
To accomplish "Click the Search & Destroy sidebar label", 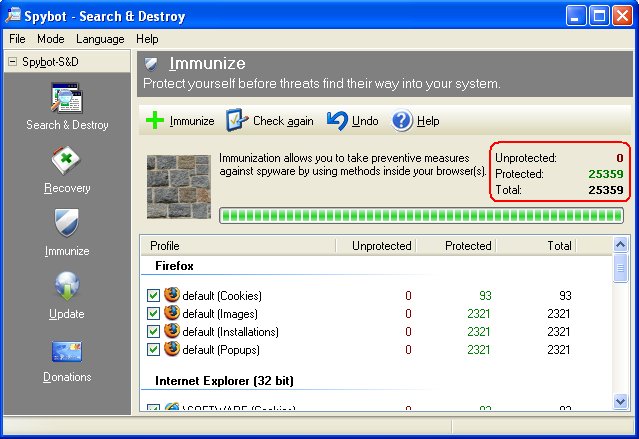I will click(67, 125).
